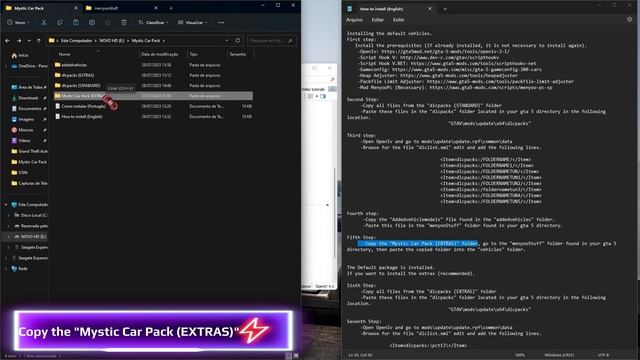Switch to the menyooStuff Explorer tab
This screenshot has height=360, width=640.
click(121, 8)
